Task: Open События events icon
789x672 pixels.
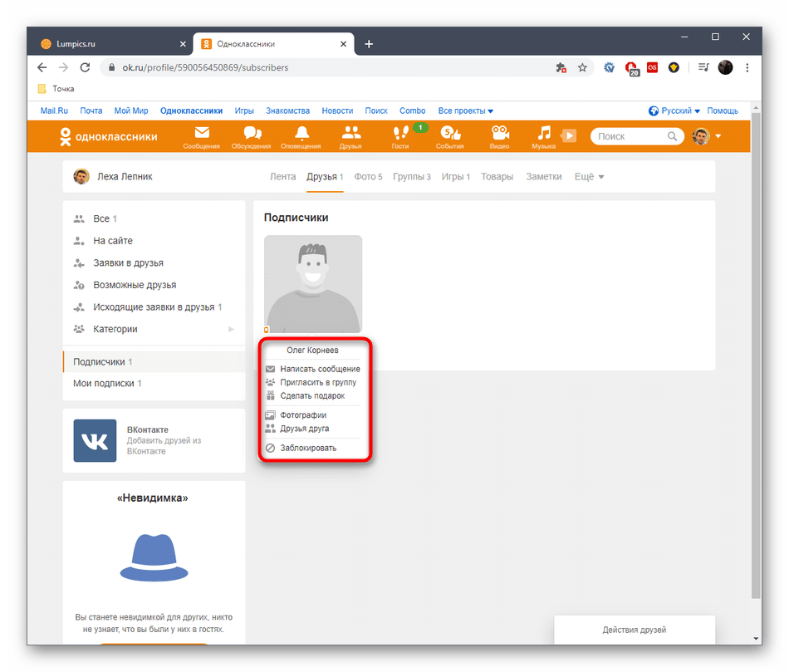Action: [x=449, y=135]
